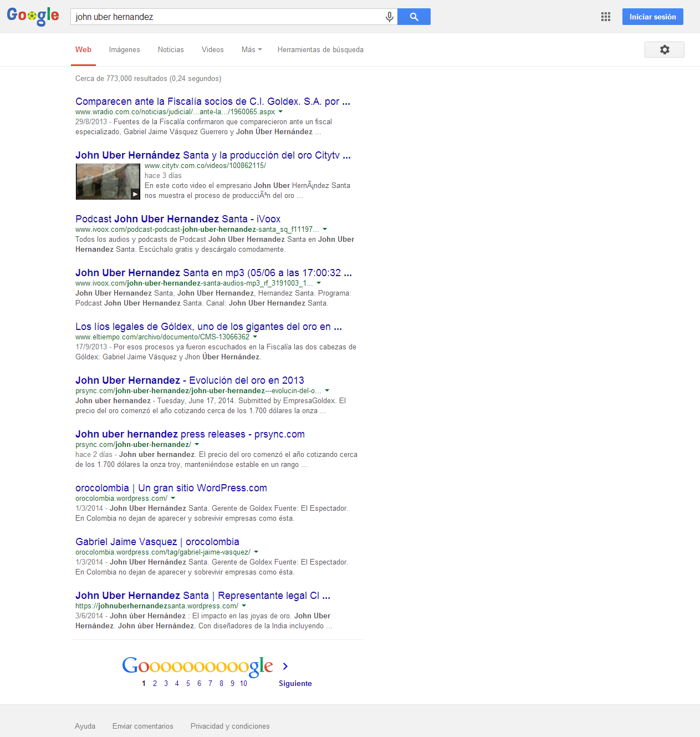Go to results page 7

click(x=210, y=683)
